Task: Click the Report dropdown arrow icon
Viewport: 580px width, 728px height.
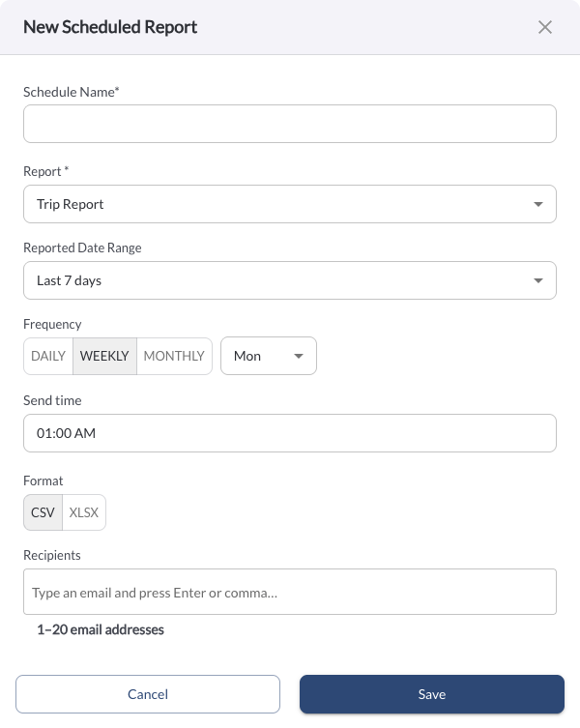Action: tap(538, 204)
